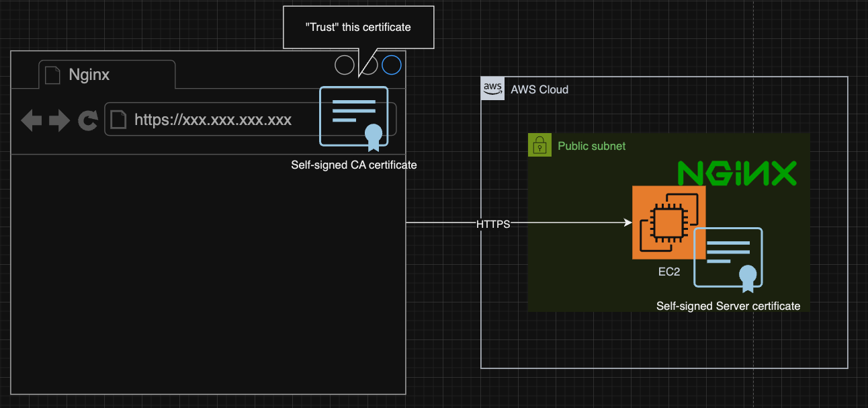Image resolution: width=868 pixels, height=408 pixels.
Task: Click the browser back arrow icon
Action: point(32,121)
